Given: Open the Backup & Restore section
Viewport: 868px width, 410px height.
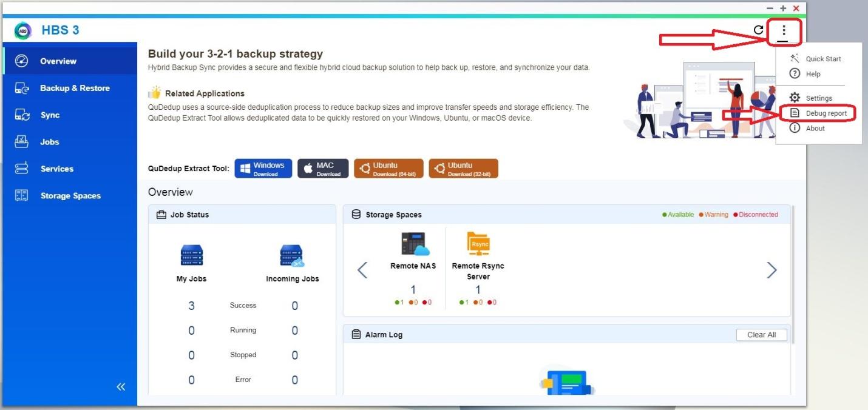Looking at the screenshot, I should coord(70,88).
